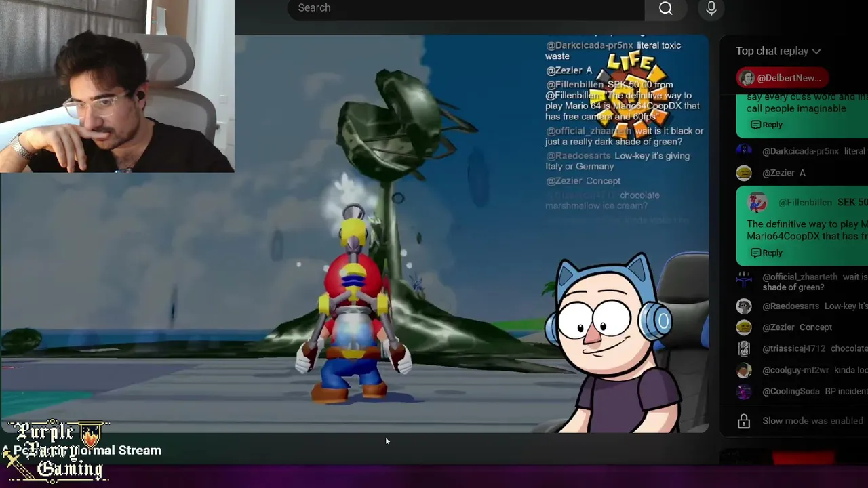Click @triassicaj4712's chocolate message

coord(815,349)
